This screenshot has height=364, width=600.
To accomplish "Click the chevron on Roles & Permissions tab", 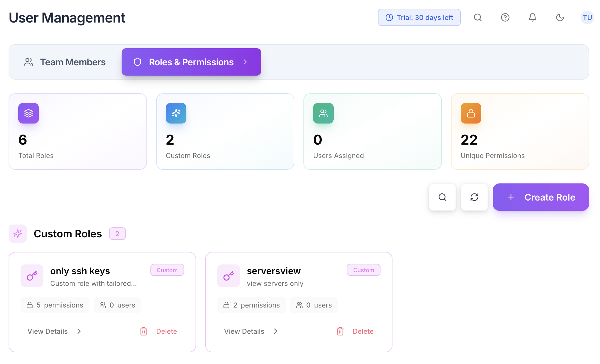I will (x=245, y=62).
